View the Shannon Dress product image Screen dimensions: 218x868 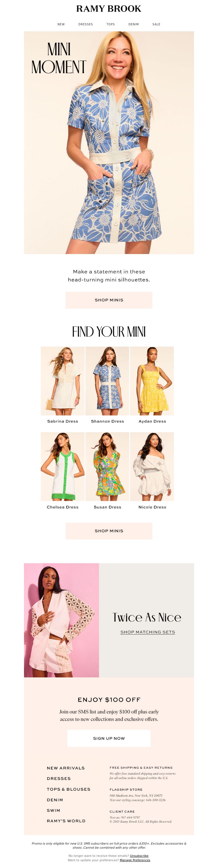(107, 381)
